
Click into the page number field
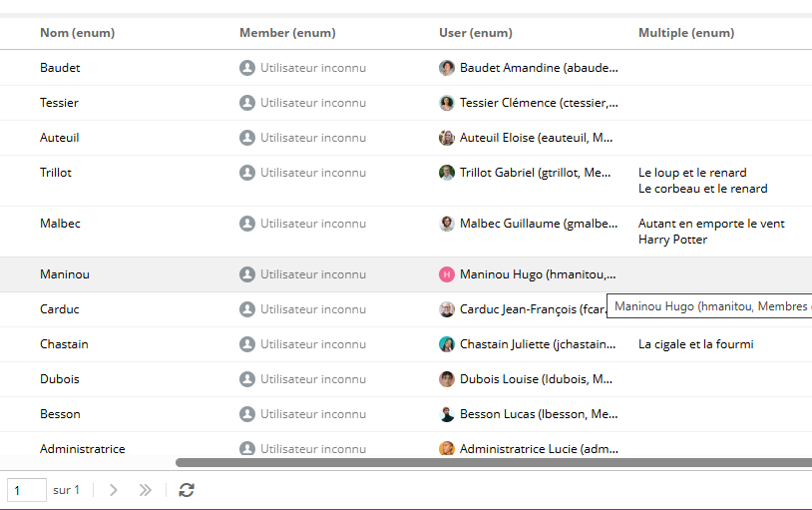27,490
